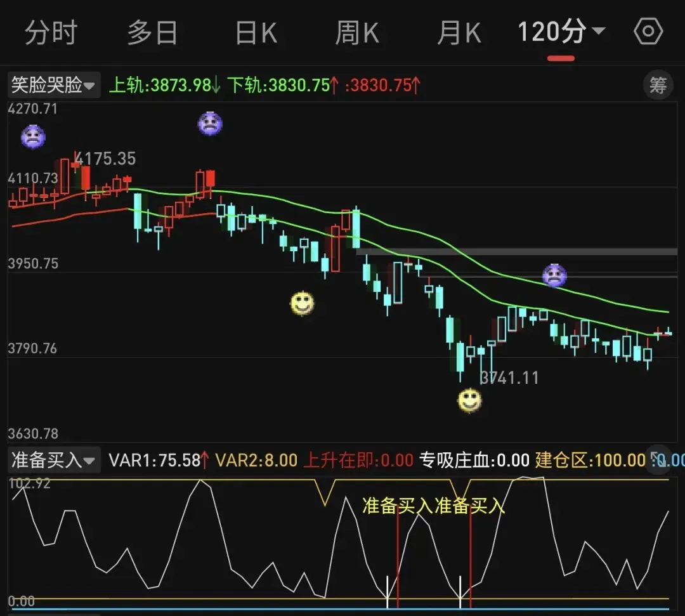Click the 3950.75 axis value
This screenshot has width=685, height=616.
(33, 263)
